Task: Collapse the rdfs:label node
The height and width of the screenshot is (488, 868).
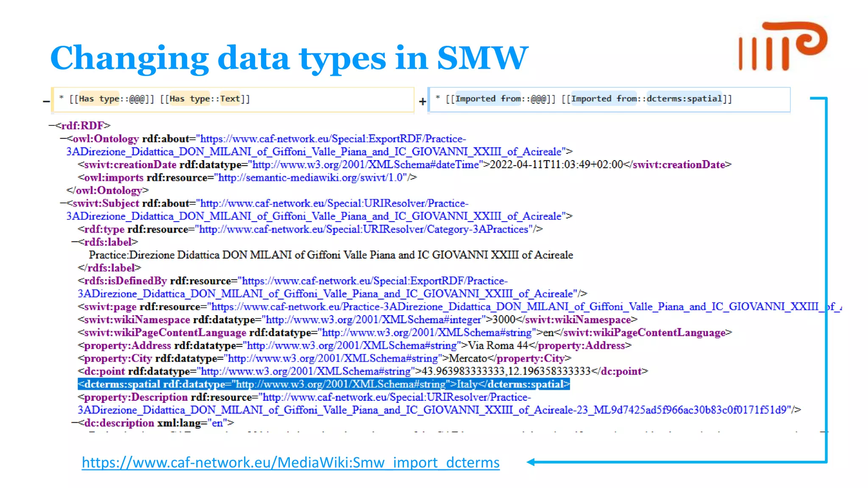Action: 75,242
